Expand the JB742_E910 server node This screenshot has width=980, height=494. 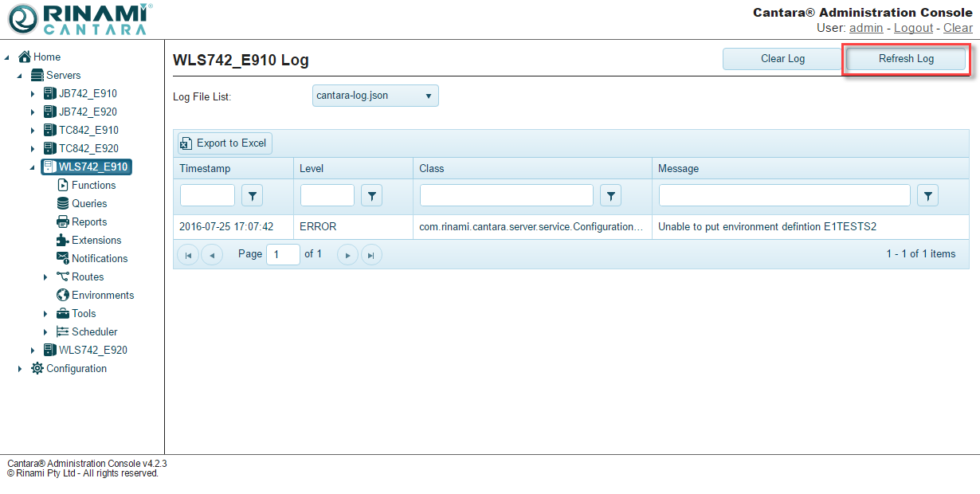(x=33, y=94)
